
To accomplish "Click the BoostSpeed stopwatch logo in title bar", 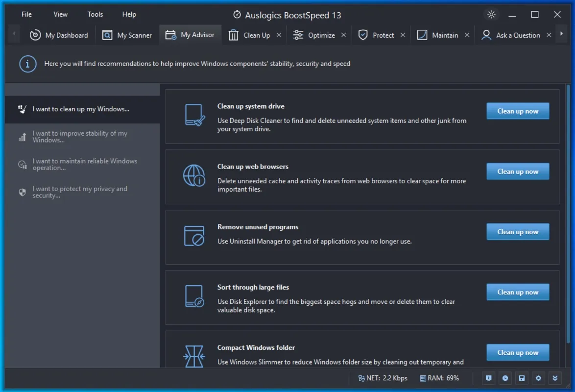I will coord(237,14).
